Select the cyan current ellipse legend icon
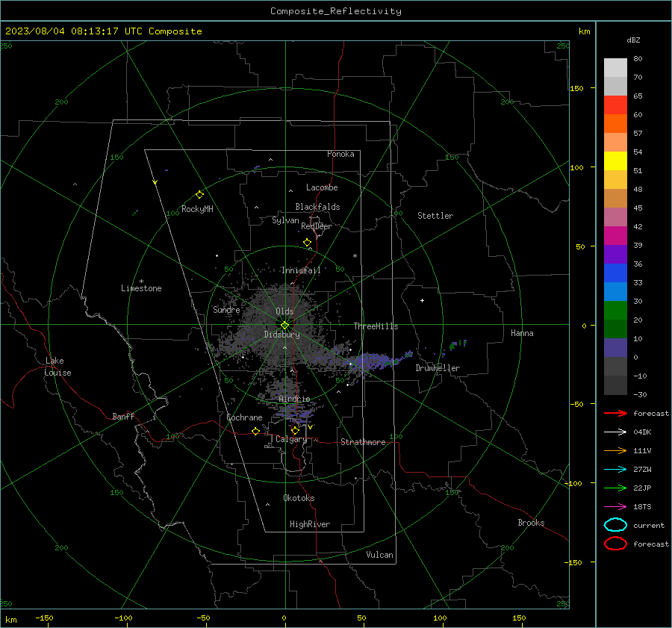This screenshot has width=672, height=628. coord(615,525)
